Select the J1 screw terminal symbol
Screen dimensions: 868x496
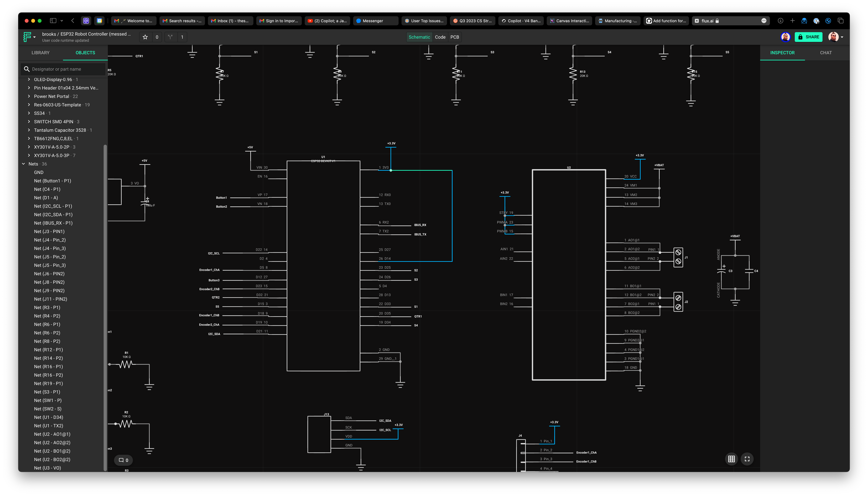pos(678,257)
